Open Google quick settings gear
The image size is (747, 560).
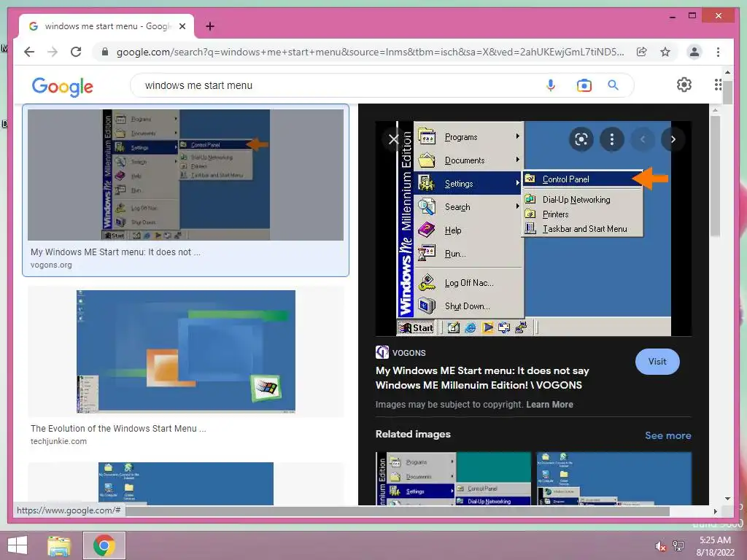pyautogui.click(x=684, y=85)
